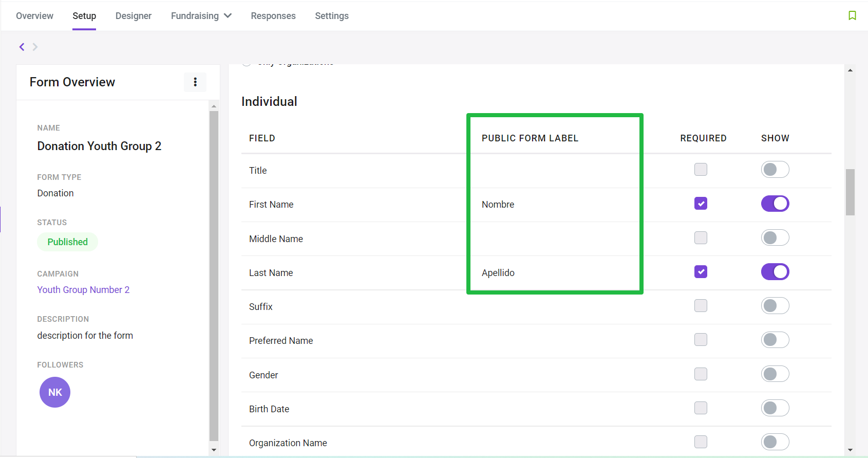Click the Gender field label
This screenshot has width=868, height=458.
point(263,375)
